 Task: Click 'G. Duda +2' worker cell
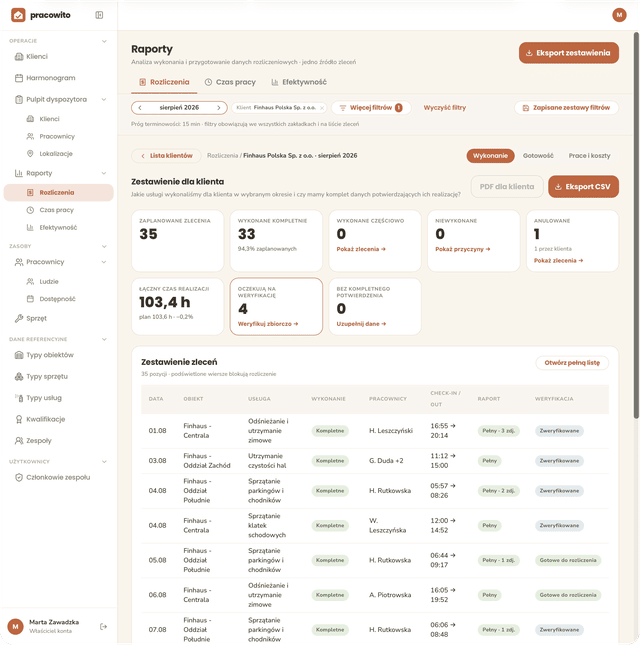tap(386, 461)
